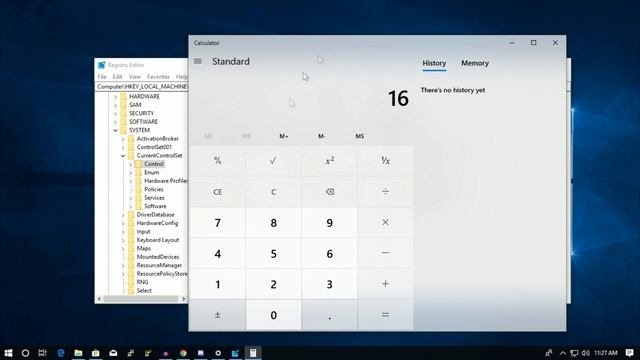
Task: Open Settings gear on the taskbar
Action: point(218,353)
